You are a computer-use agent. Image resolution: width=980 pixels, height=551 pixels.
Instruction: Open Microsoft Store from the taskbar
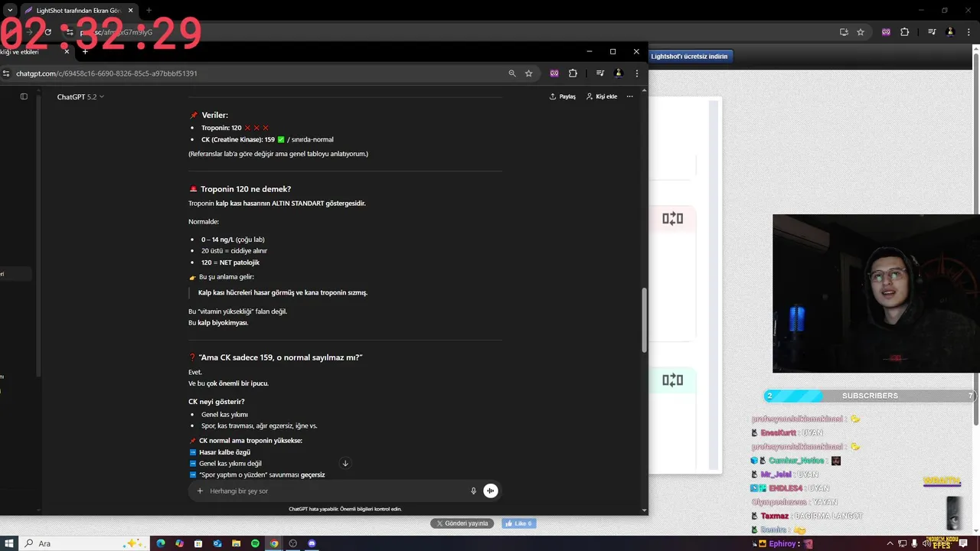click(x=198, y=543)
